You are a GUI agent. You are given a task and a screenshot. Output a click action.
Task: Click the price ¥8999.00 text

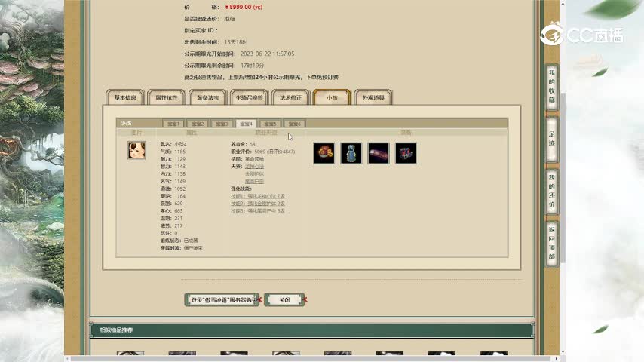tap(244, 7)
